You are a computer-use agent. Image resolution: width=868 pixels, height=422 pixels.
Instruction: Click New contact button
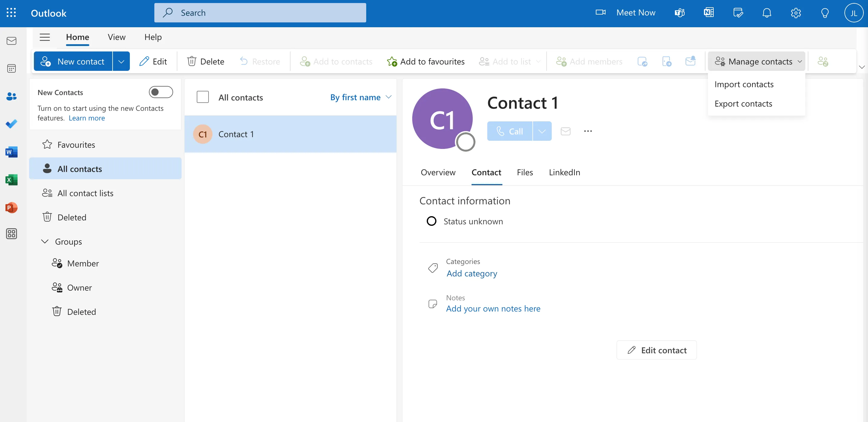(73, 61)
